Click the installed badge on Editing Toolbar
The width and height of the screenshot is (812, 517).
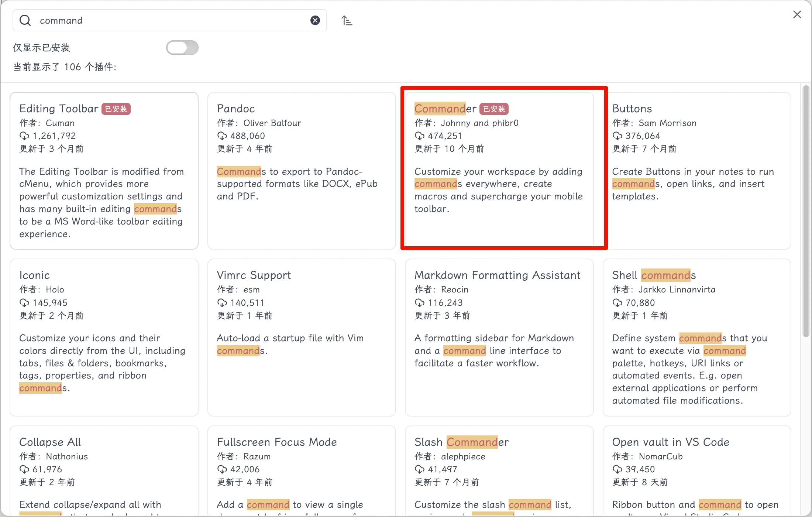116,109
